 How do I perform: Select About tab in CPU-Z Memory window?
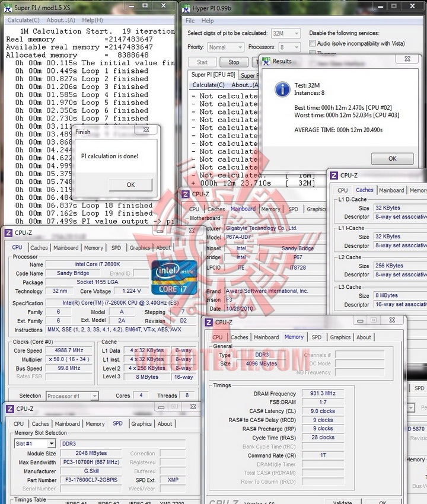pyautogui.click(x=364, y=337)
